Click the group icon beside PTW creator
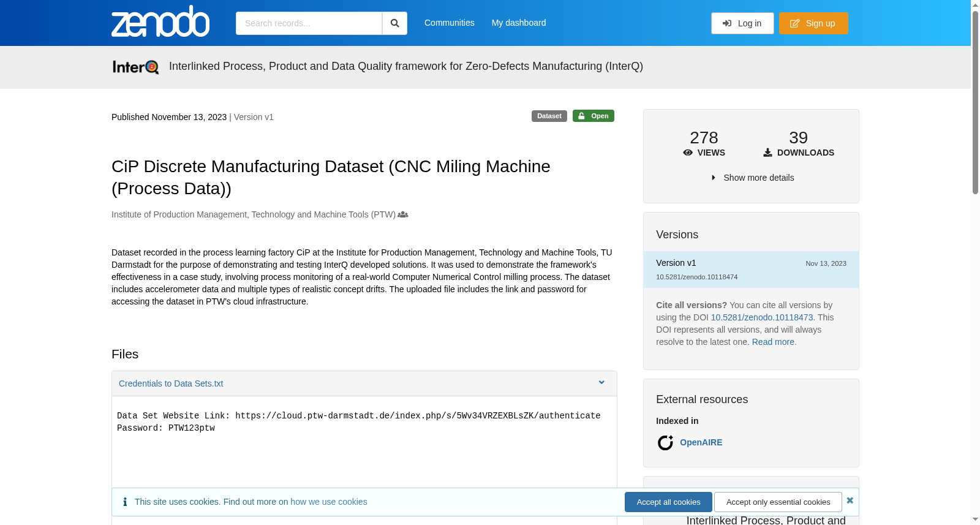The image size is (980, 525). 402,214
